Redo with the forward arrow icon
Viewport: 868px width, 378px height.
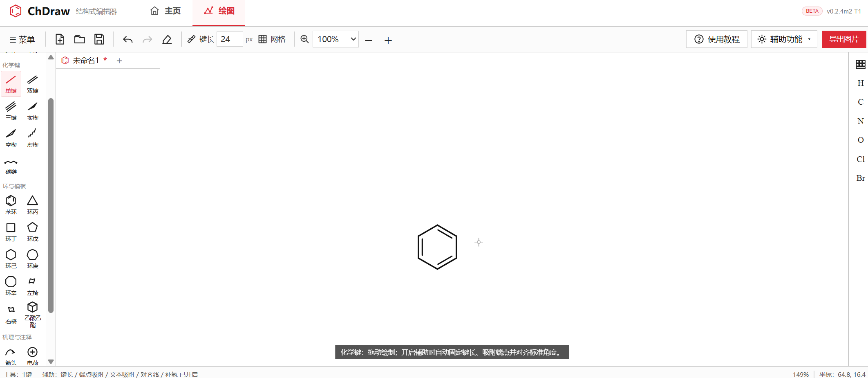coord(148,39)
